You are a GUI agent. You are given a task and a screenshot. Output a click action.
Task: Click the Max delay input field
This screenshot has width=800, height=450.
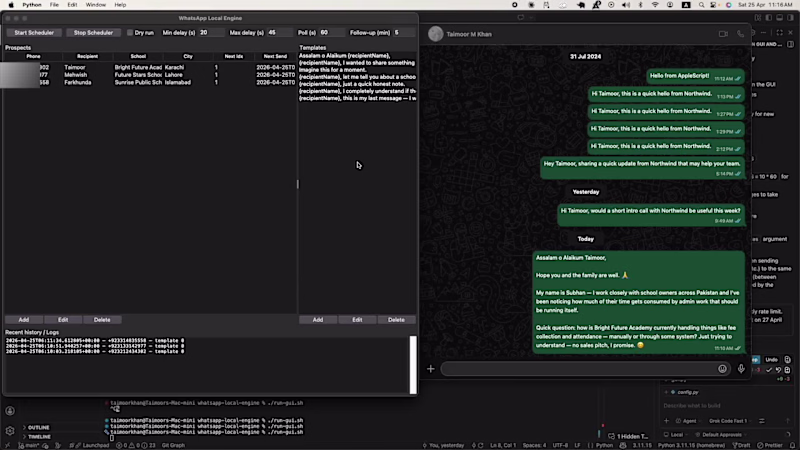click(279, 33)
